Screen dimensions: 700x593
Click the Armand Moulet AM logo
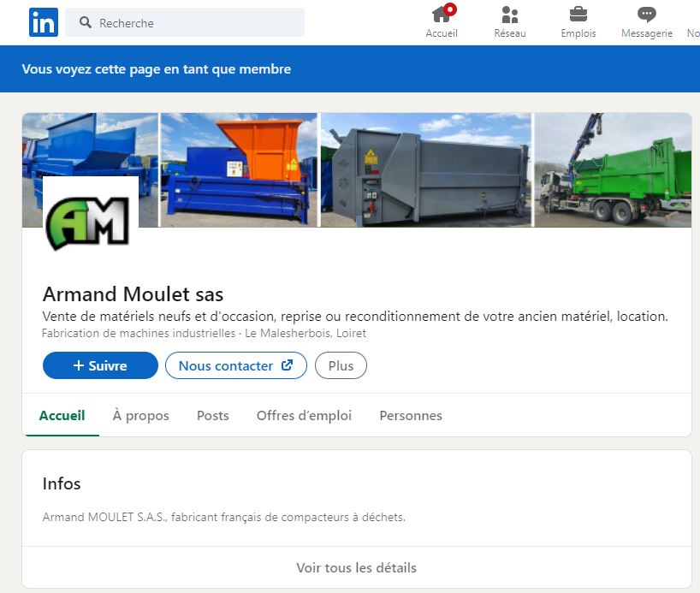pyautogui.click(x=91, y=222)
